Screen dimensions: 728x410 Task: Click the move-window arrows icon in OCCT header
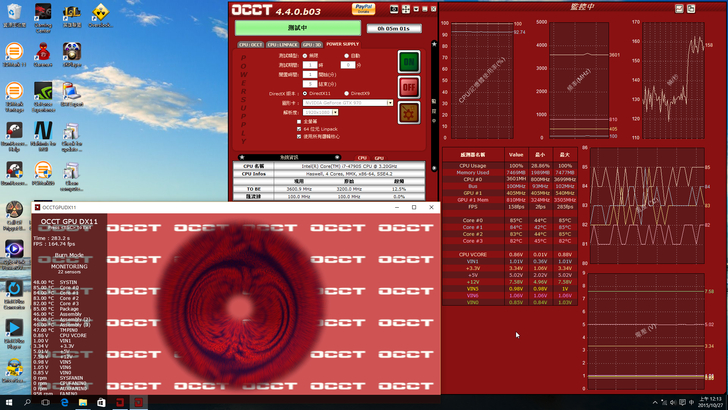coord(406,9)
